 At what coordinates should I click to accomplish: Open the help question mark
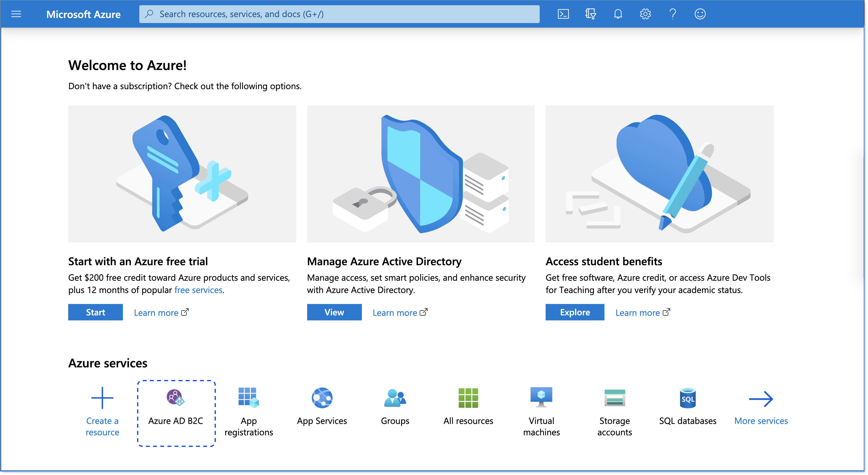673,14
